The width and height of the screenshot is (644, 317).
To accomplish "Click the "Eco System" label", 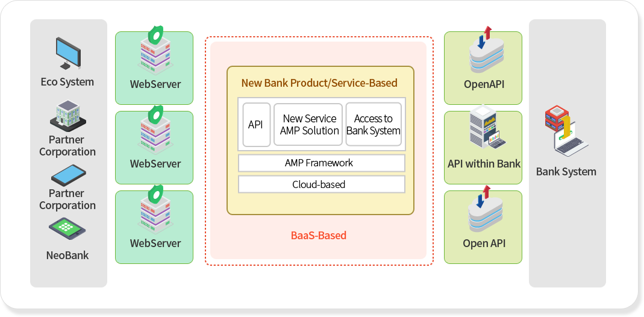I will point(67,82).
